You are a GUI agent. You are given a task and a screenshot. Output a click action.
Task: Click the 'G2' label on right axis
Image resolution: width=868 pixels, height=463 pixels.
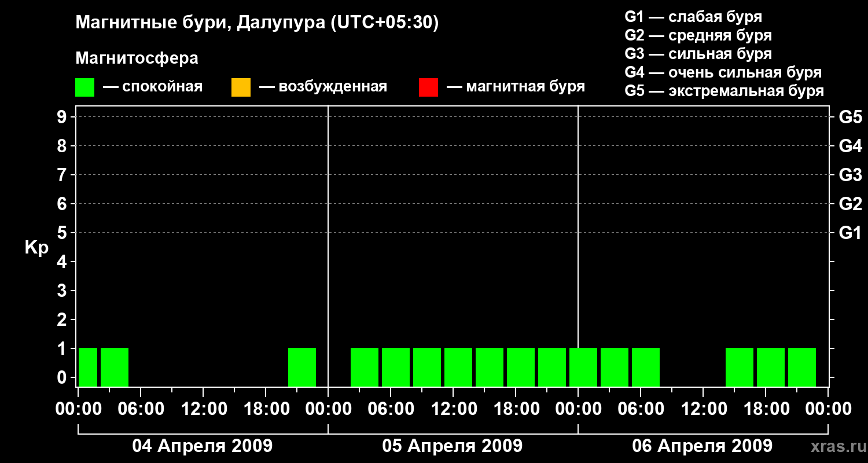click(x=851, y=204)
